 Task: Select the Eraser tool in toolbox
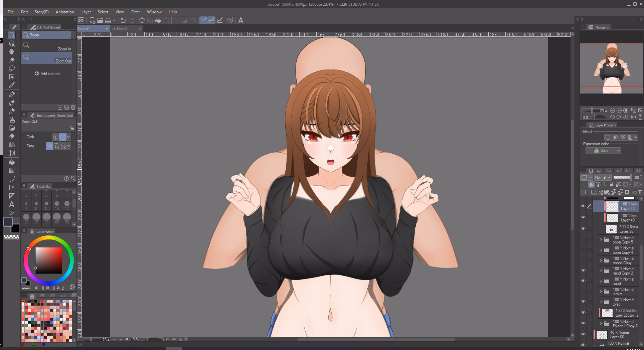point(12,136)
